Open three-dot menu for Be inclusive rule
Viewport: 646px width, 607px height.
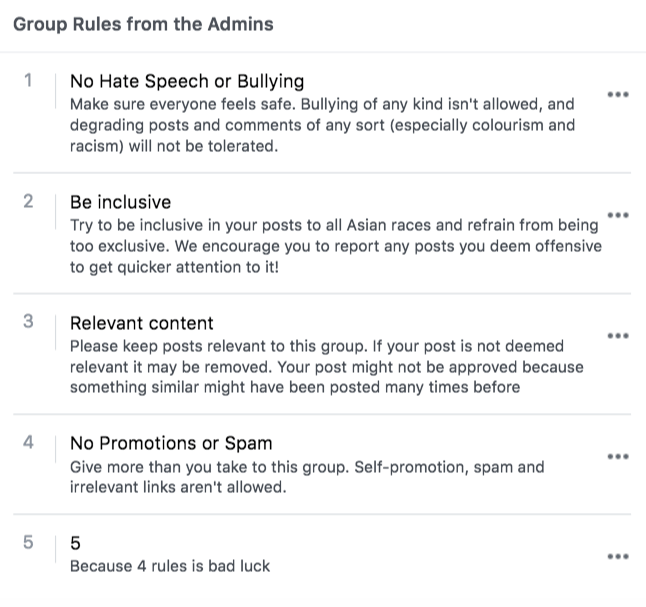tap(618, 215)
